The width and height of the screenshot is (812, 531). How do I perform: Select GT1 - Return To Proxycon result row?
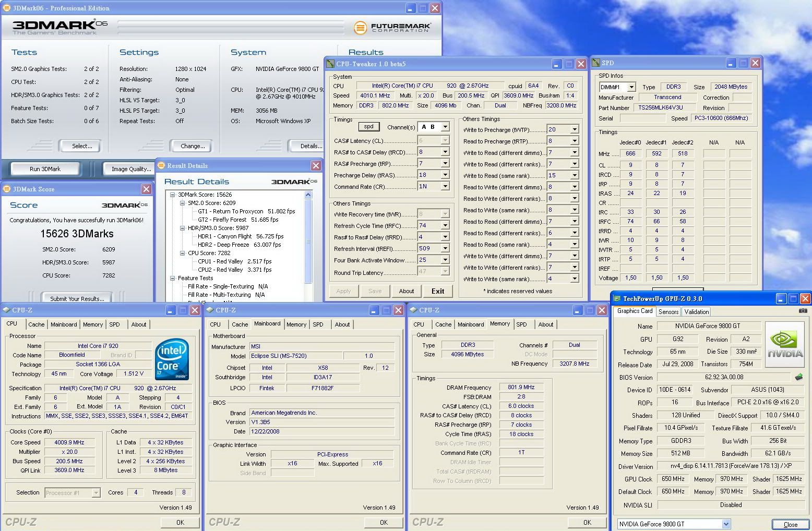click(246, 211)
